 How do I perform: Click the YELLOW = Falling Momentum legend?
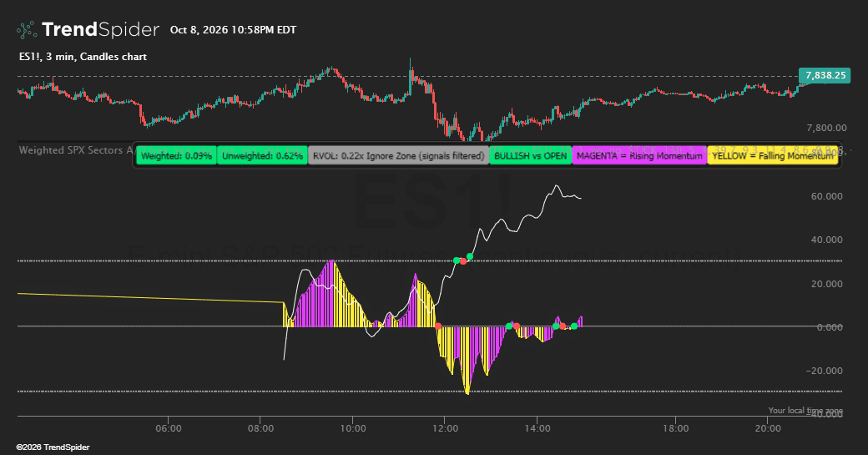click(773, 156)
